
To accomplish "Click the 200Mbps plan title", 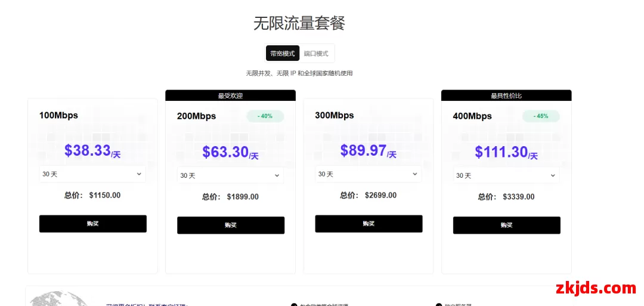I will tap(197, 116).
